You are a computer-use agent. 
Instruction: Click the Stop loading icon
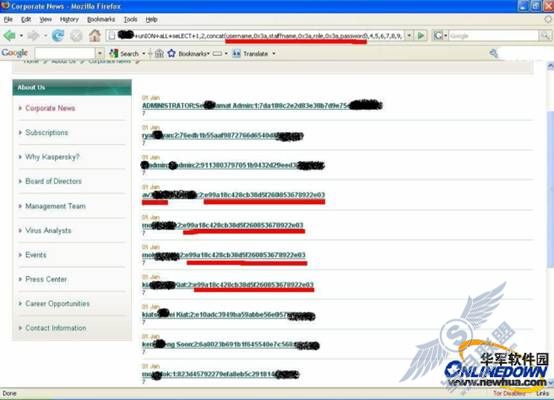pos(76,36)
